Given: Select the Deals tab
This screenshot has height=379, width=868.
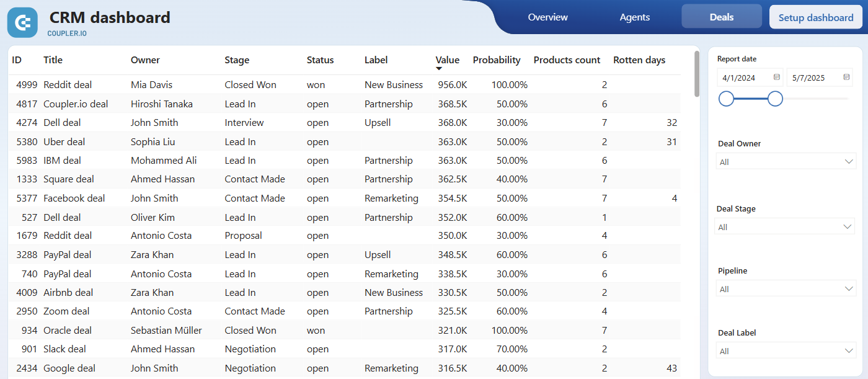Looking at the screenshot, I should click(x=722, y=17).
